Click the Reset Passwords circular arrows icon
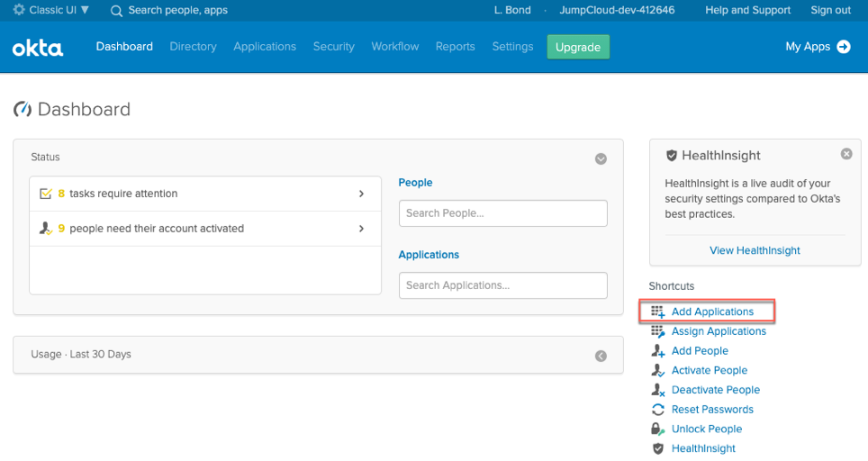The height and width of the screenshot is (461, 868). (657, 410)
